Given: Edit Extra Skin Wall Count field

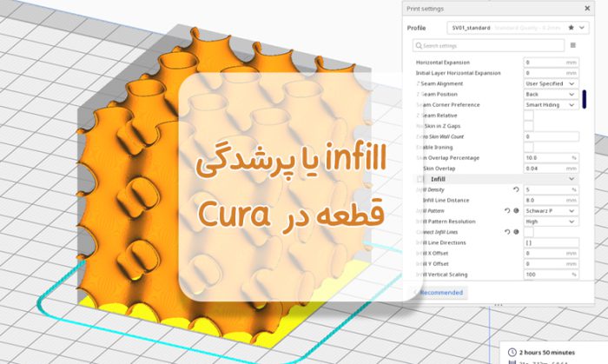Looking at the screenshot, I should pyautogui.click(x=551, y=136).
